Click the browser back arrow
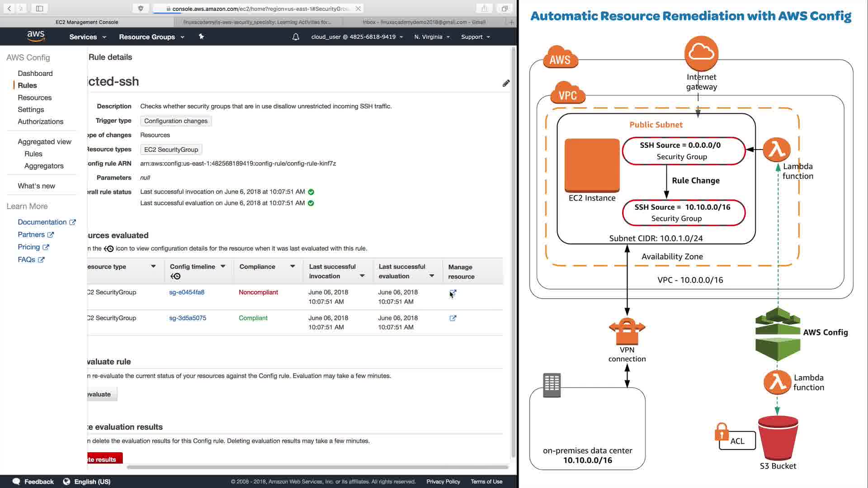Screen dimensions: 868x488 coord(9,8)
